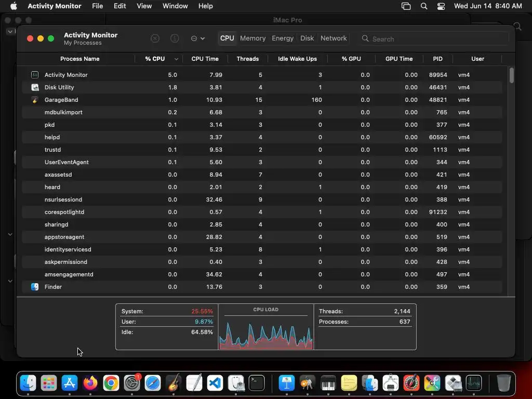
Task: Click in the Search field
Action: [x=434, y=38]
